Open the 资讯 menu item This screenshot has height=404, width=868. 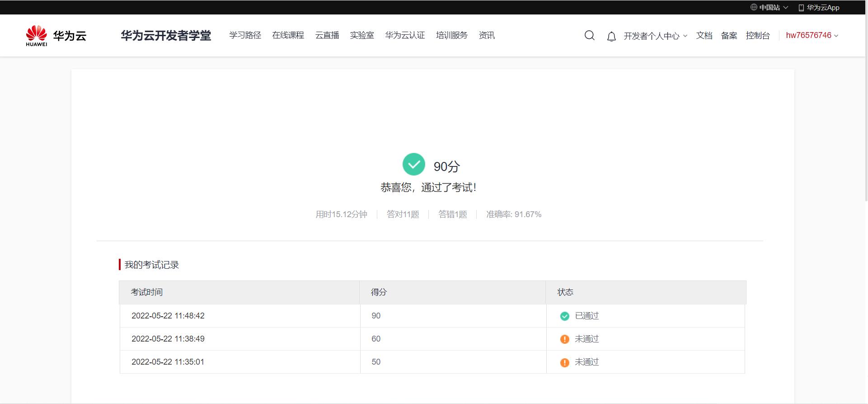point(487,35)
